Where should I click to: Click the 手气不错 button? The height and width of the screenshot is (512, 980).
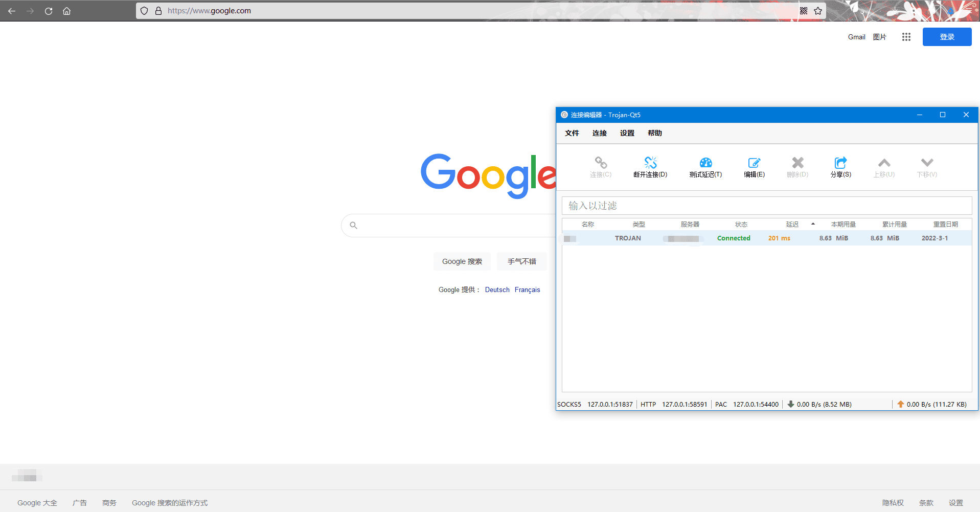point(522,261)
